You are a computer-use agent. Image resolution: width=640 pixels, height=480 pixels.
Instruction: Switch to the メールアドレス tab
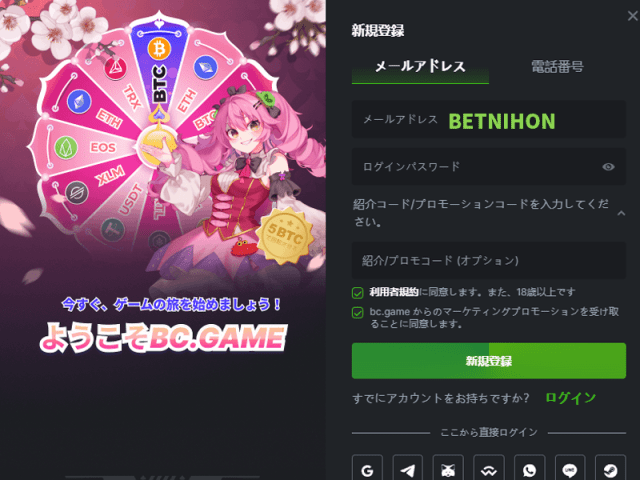[420, 67]
